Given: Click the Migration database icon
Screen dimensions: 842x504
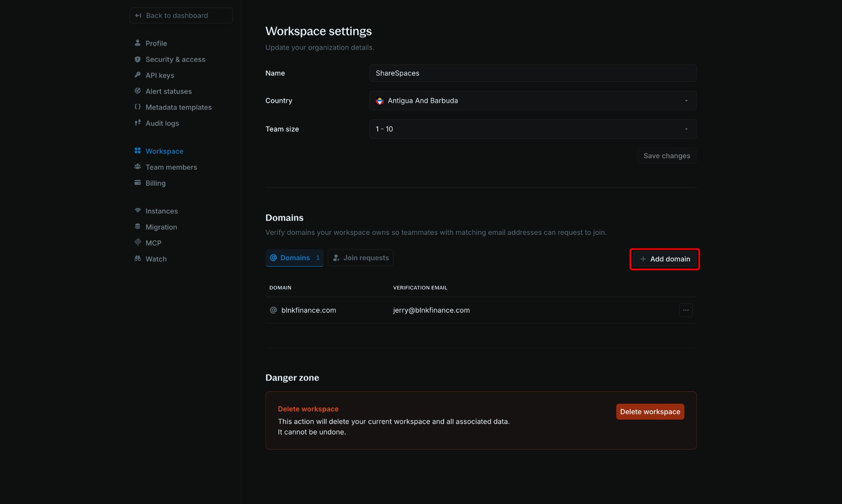Looking at the screenshot, I should coord(137,226).
